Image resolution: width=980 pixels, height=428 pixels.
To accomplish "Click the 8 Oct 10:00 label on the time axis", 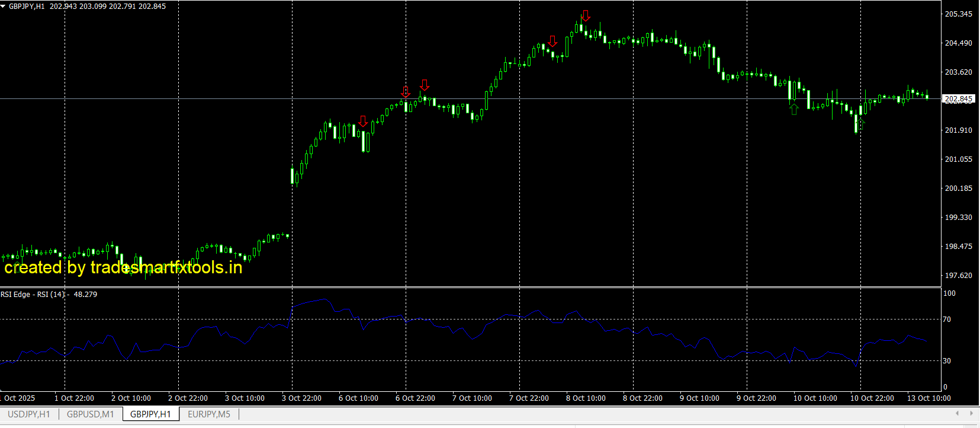I will click(586, 398).
